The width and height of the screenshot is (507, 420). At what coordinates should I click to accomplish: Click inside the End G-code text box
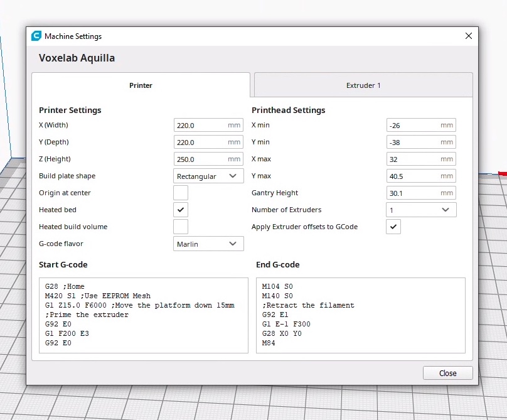pos(361,315)
